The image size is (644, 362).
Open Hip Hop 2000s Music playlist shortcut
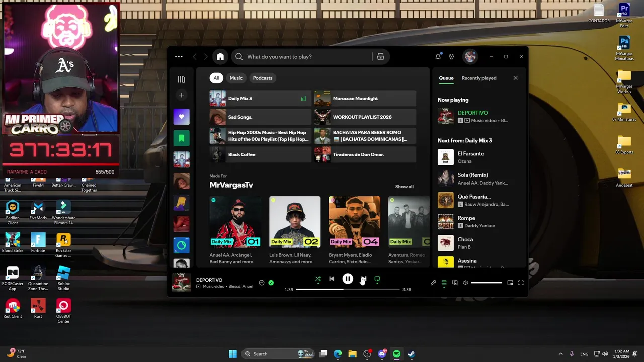click(261, 136)
